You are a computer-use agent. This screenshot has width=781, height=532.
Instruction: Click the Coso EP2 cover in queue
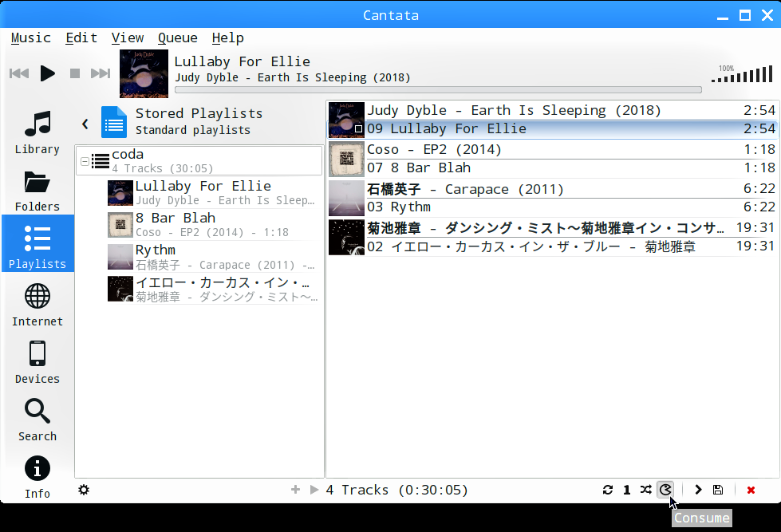pos(346,159)
